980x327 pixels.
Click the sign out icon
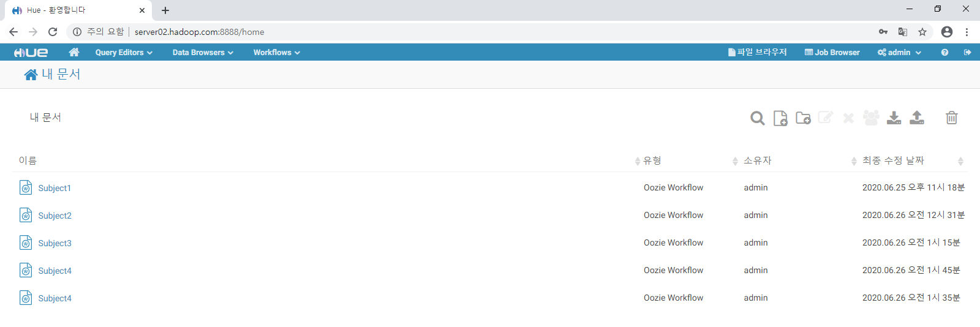968,53
